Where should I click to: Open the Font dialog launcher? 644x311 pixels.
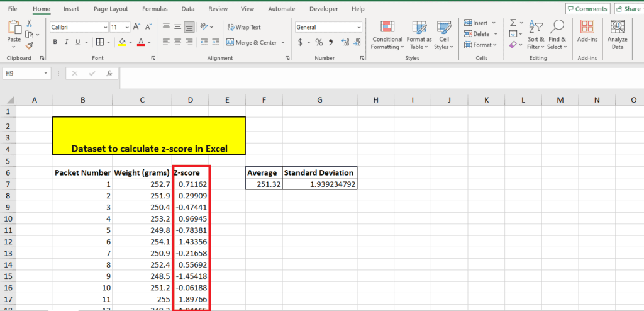pyautogui.click(x=153, y=59)
